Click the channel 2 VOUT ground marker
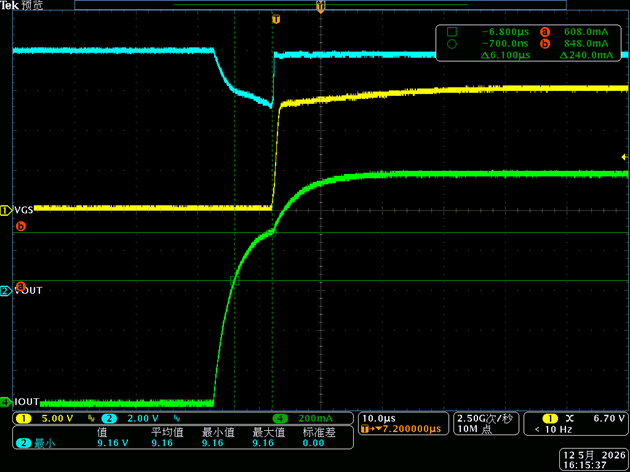 6,291
